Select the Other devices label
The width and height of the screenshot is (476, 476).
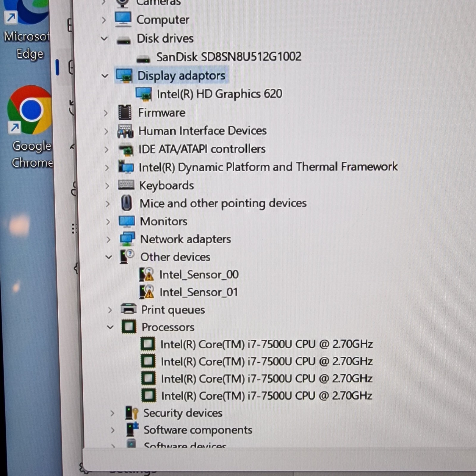[x=175, y=257]
